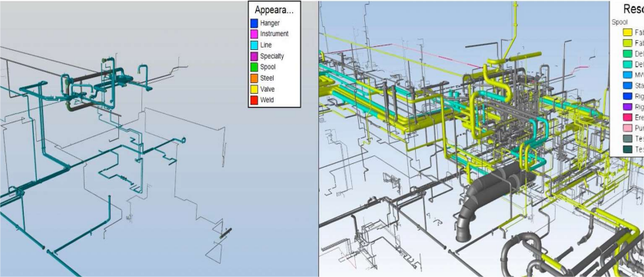Select the red Weld swatch
This screenshot has height=277, width=644.
coord(254,100)
